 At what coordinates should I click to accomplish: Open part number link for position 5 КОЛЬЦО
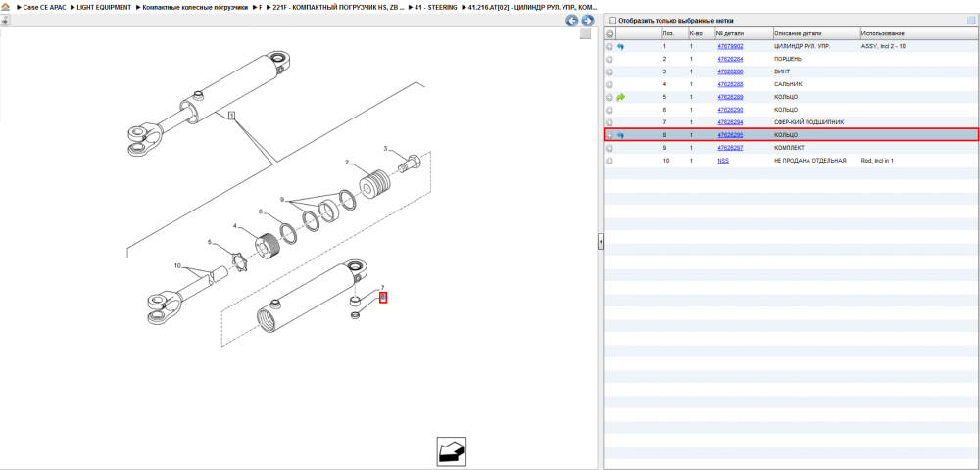point(730,97)
